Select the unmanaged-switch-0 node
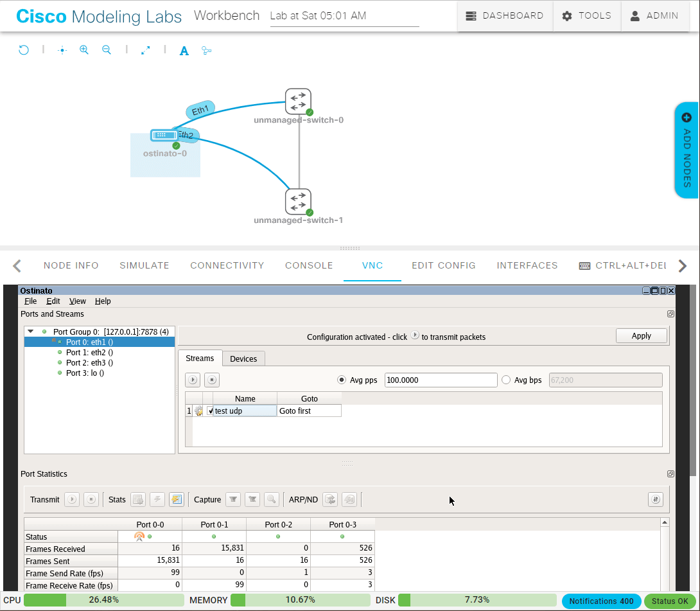Image resolution: width=700 pixels, height=611 pixels. click(x=299, y=102)
